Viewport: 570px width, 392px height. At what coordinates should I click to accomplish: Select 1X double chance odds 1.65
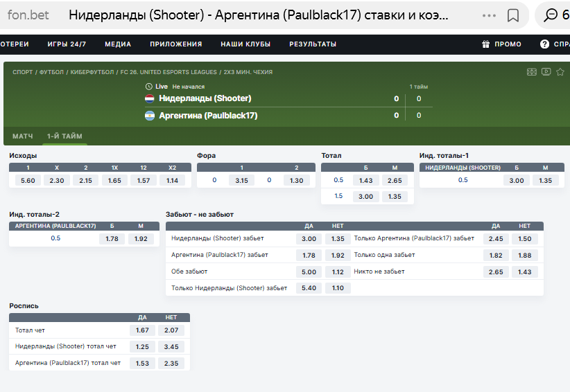[114, 180]
